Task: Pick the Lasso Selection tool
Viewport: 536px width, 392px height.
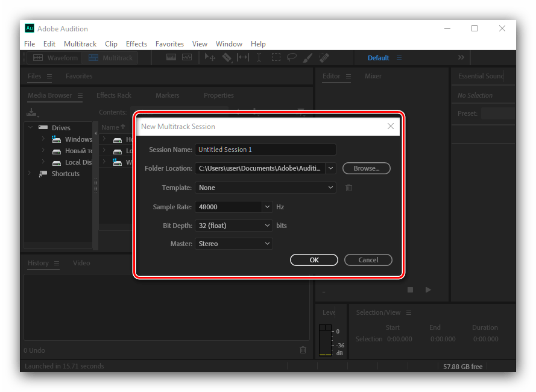Action: click(x=292, y=58)
